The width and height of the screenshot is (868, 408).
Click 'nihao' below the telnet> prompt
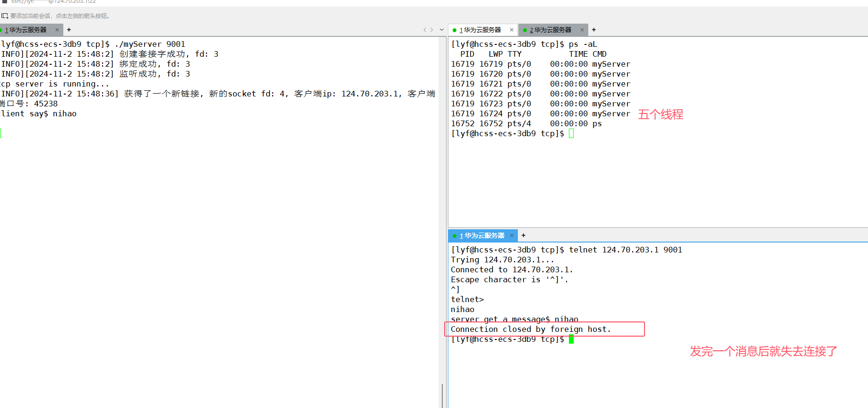coord(463,309)
